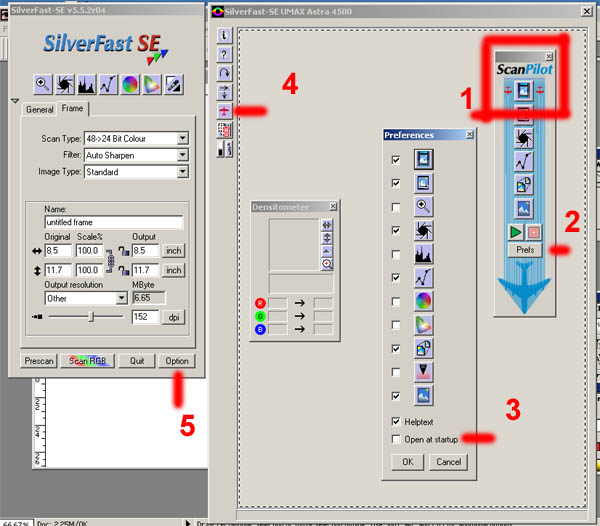This screenshot has width=600, height=526.
Task: Click the bottom sidebar icon below the frame grid
Action: 224,148
